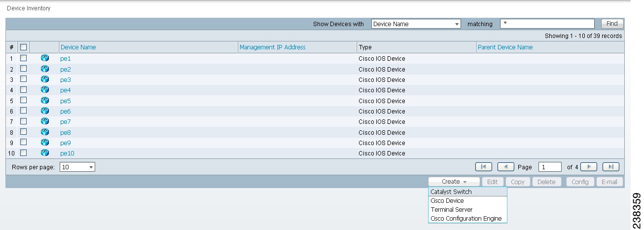644x230 pixels.
Task: Check the box for device pe8
Action: click(23, 132)
